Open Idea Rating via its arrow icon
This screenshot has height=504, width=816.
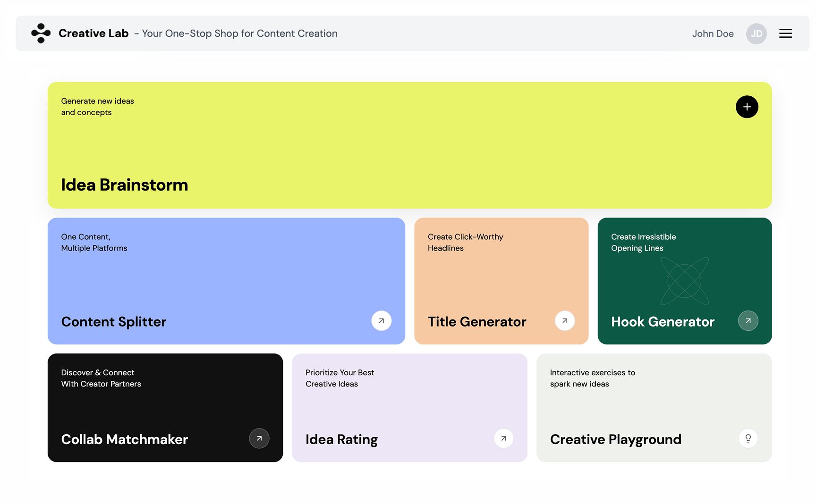pyautogui.click(x=503, y=438)
